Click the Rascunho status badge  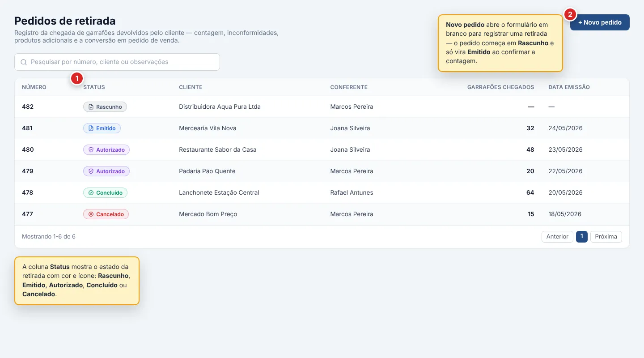pyautogui.click(x=105, y=107)
